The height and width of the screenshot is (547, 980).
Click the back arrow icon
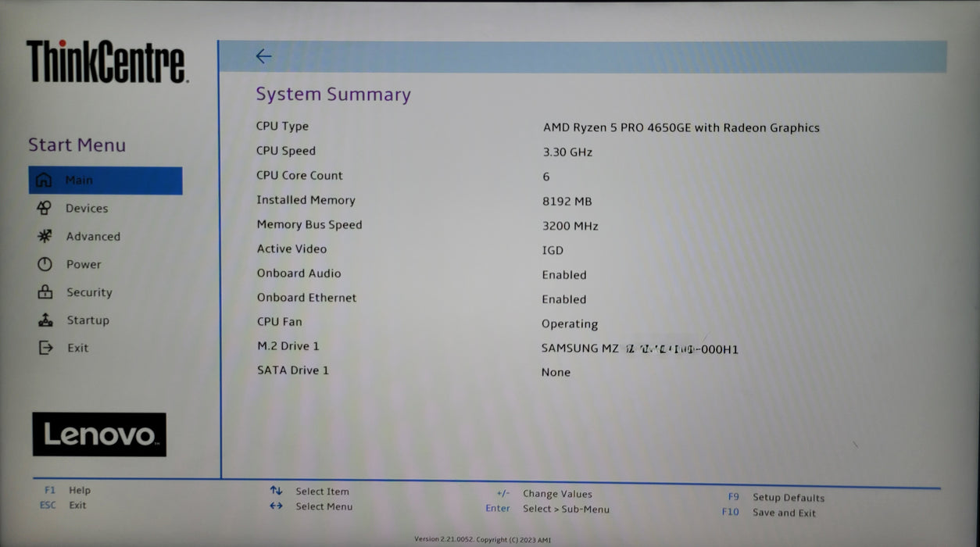pos(263,56)
